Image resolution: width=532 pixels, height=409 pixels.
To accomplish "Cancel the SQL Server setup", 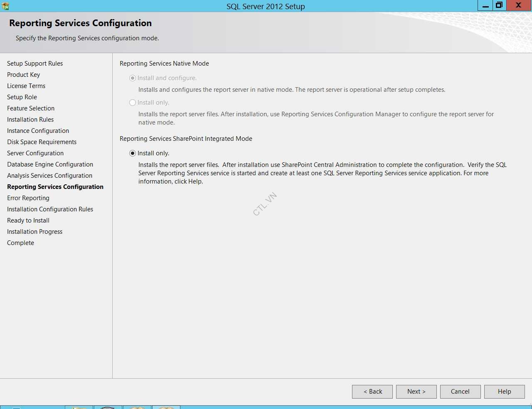I will click(x=460, y=392).
